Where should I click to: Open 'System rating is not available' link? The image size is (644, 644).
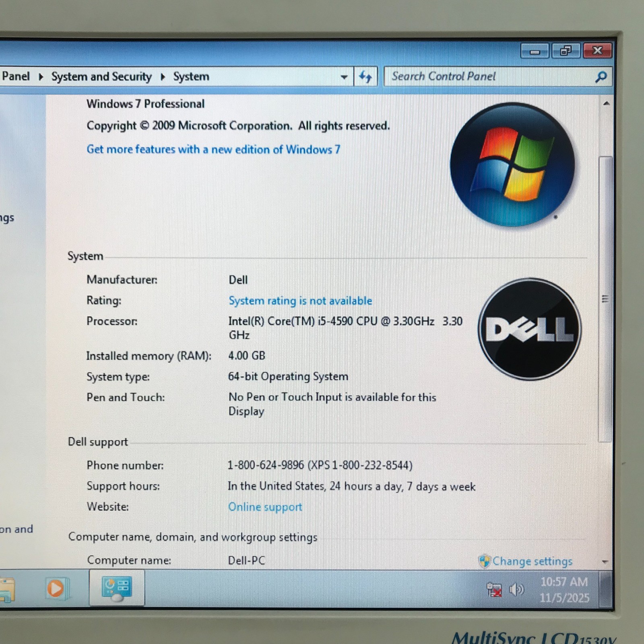point(300,301)
